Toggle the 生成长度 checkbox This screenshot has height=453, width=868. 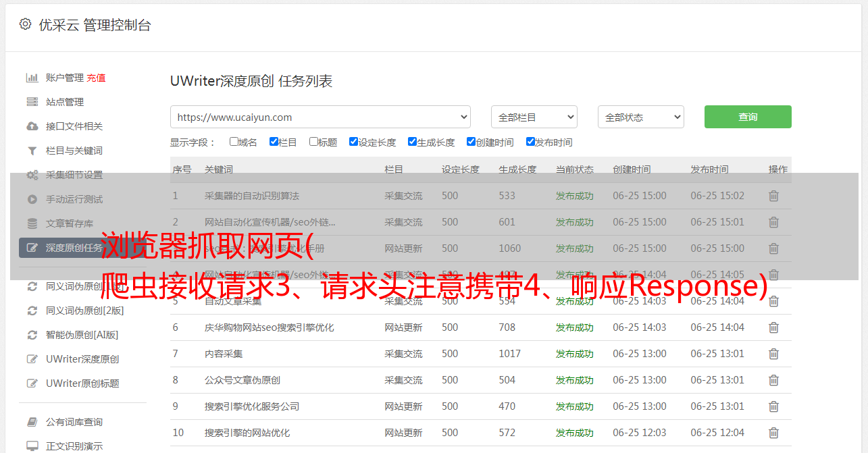pos(412,142)
